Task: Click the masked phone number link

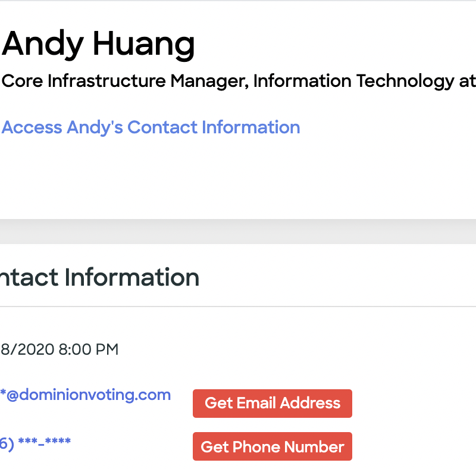Action: [x=36, y=442]
